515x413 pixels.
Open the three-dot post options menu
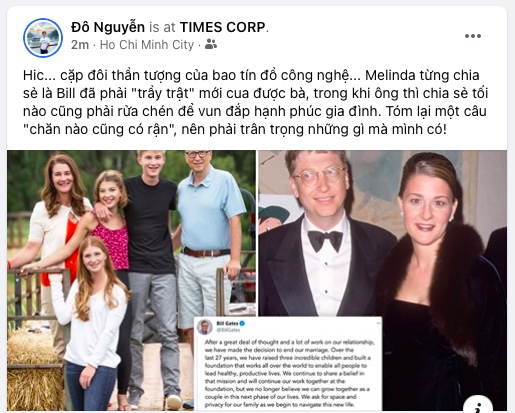click(x=473, y=36)
